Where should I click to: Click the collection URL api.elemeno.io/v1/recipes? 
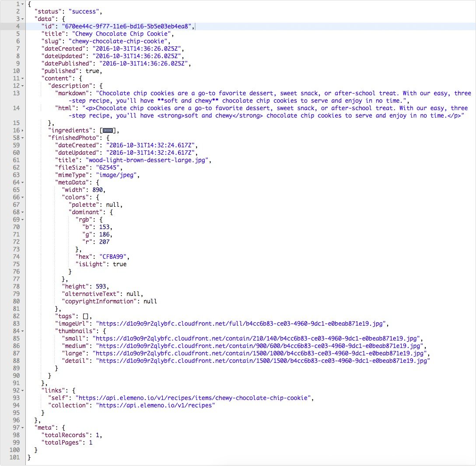click(155, 405)
